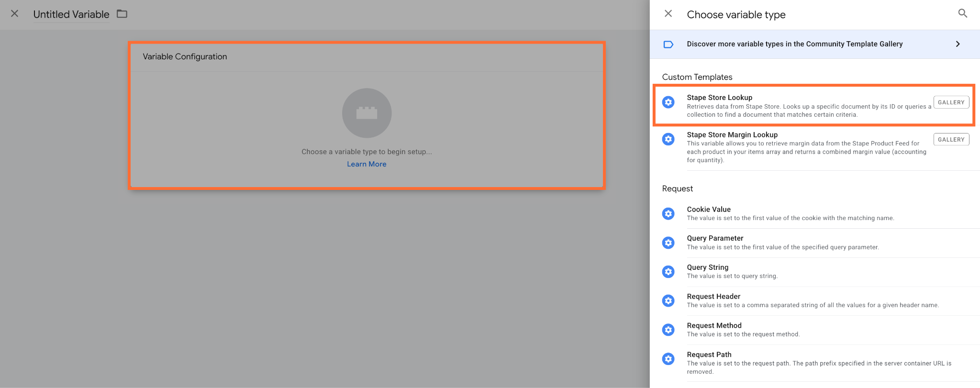Click the folder icon beside Untitled Variable
The height and width of the screenshot is (388, 980).
point(122,14)
